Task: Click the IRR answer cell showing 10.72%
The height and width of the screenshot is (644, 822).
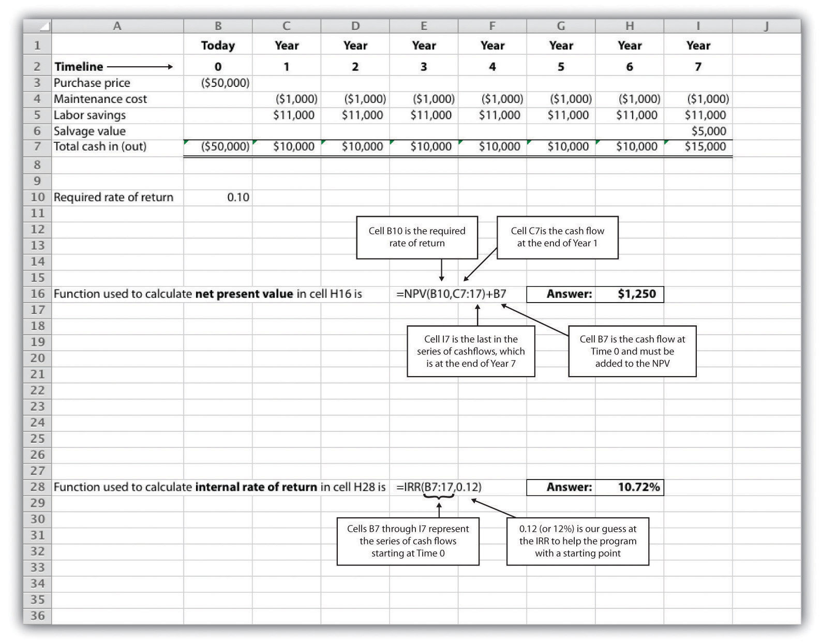Action: 638,487
